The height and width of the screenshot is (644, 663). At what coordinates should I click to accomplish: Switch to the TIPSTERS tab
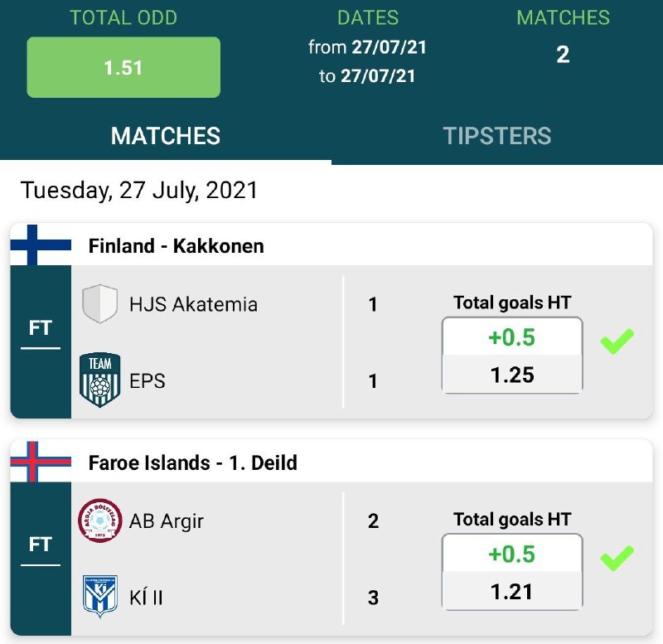(x=496, y=136)
